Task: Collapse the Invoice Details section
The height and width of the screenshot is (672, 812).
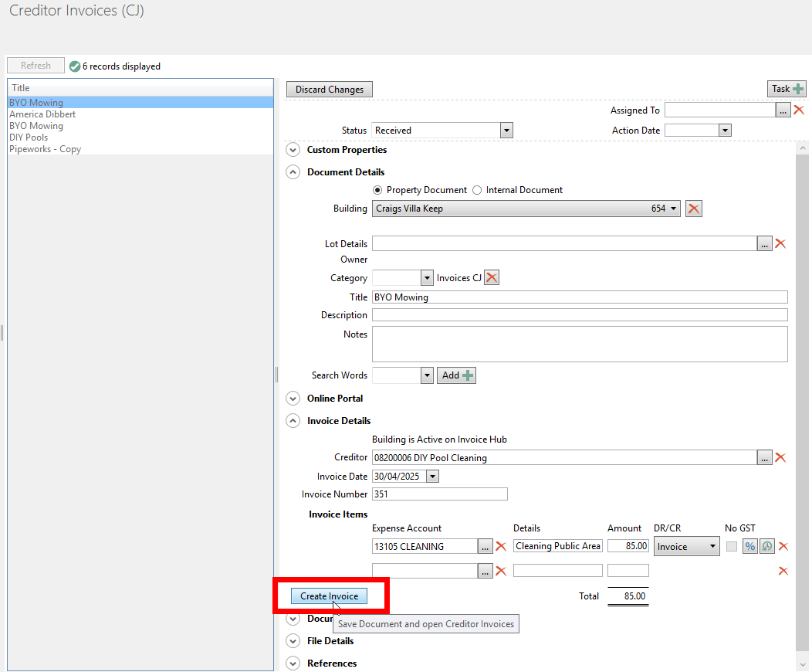Action: pyautogui.click(x=293, y=421)
